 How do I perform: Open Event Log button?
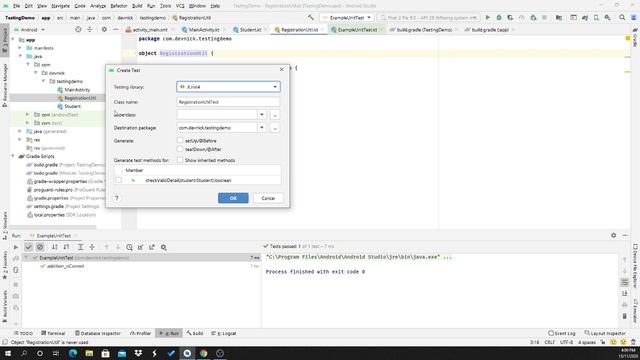pyautogui.click(x=562, y=333)
